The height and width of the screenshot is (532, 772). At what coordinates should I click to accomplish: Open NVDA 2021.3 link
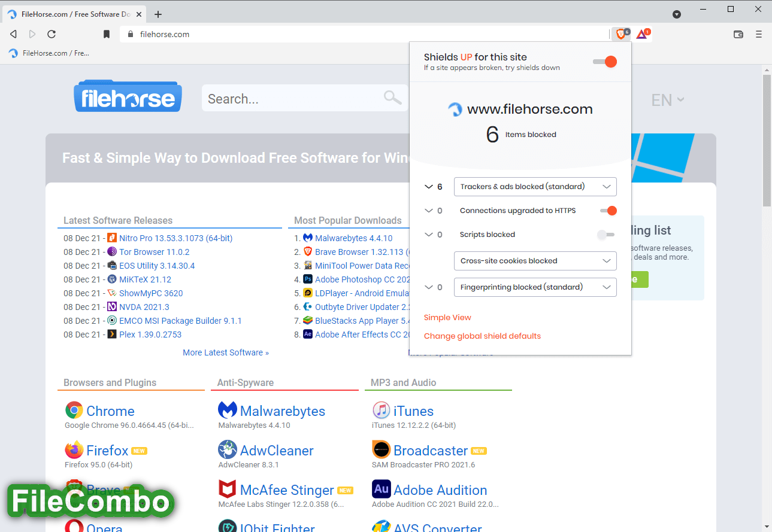click(144, 307)
